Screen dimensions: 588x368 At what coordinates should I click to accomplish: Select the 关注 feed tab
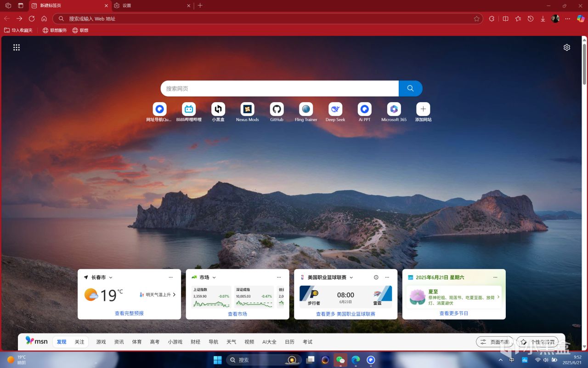[x=79, y=342]
